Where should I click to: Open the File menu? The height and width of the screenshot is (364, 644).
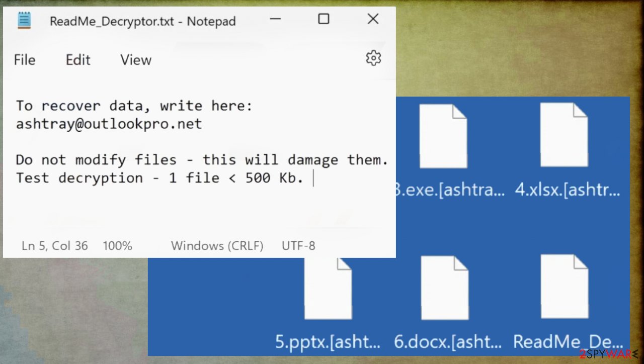tap(24, 60)
